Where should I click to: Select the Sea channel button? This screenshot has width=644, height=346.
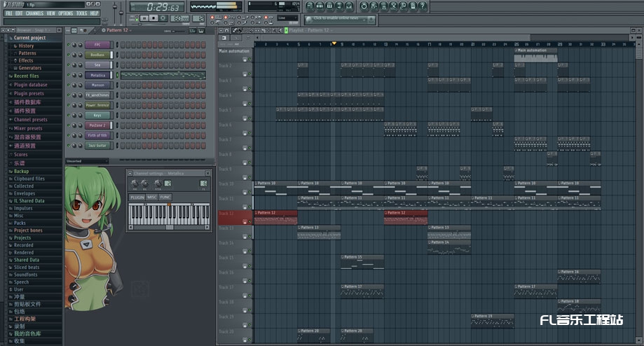97,65
